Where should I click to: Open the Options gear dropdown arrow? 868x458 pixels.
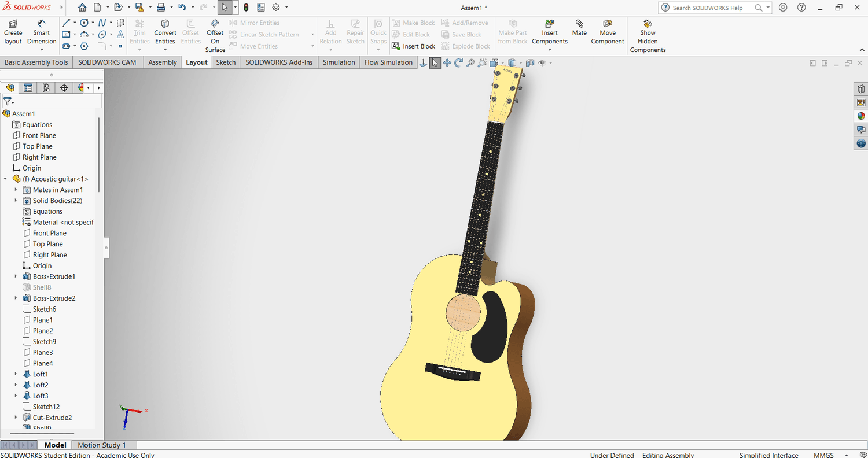(x=287, y=8)
